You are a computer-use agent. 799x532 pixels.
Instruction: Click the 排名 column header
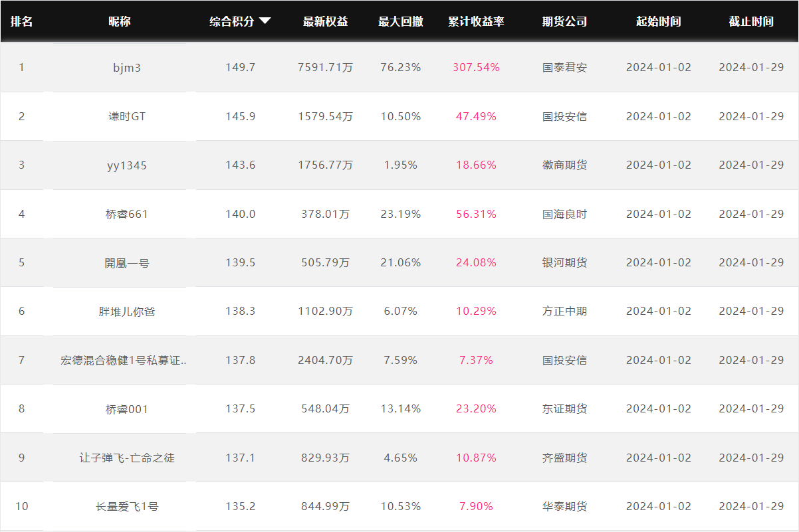[21, 21]
